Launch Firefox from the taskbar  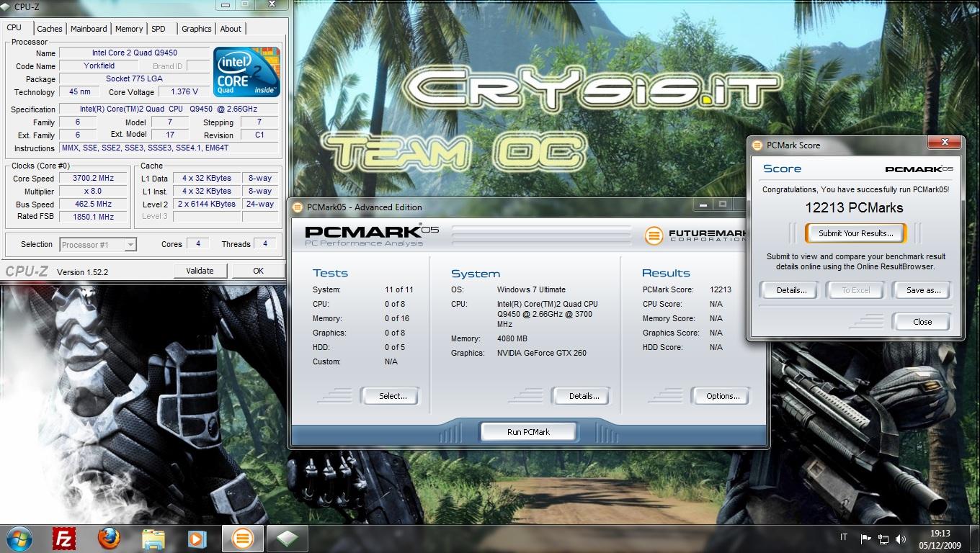pyautogui.click(x=109, y=539)
